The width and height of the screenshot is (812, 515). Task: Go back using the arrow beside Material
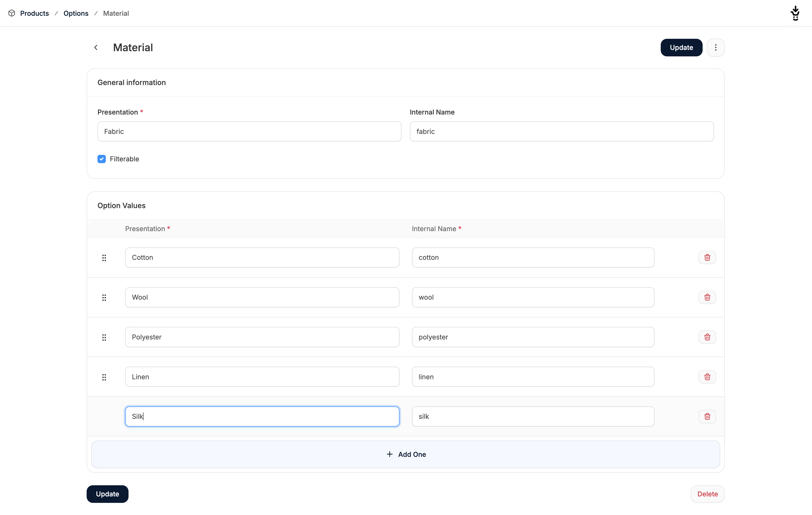pos(96,48)
